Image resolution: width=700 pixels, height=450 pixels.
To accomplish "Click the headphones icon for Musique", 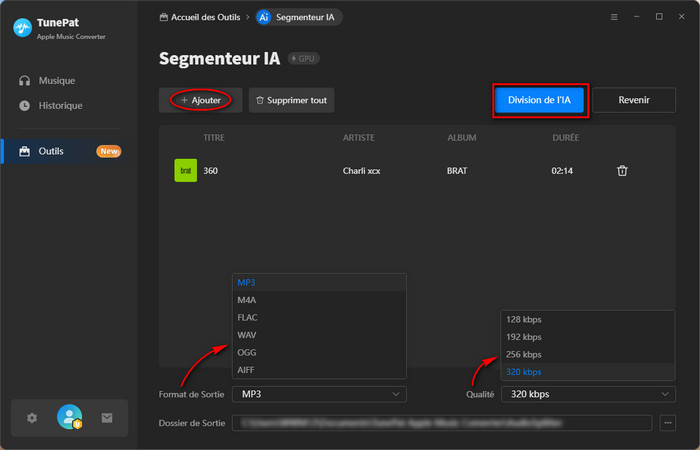I will pyautogui.click(x=25, y=81).
